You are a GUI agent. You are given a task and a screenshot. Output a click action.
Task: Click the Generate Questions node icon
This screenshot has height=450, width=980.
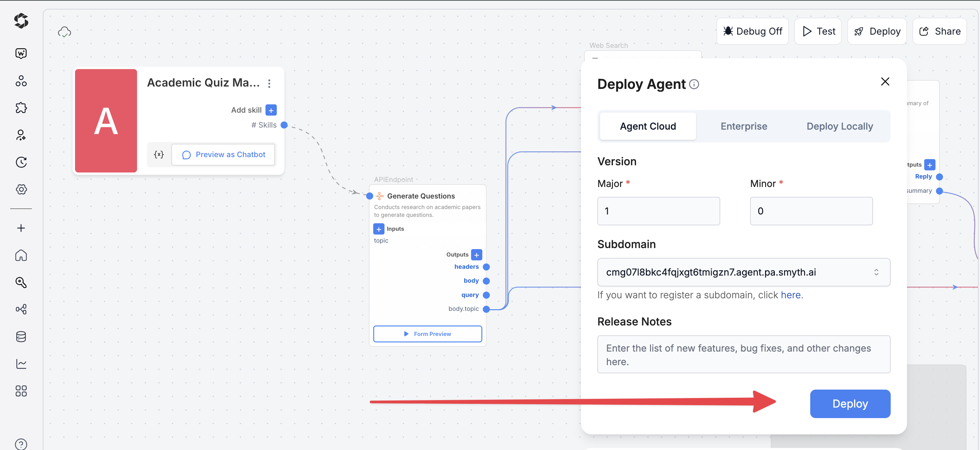point(380,196)
